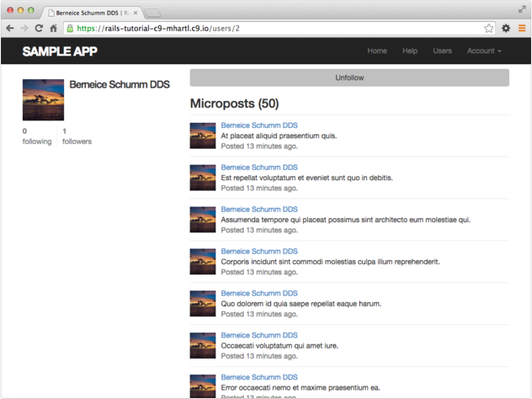Open author link on the 'At placeat' post
This screenshot has height=399, width=532.
click(259, 125)
